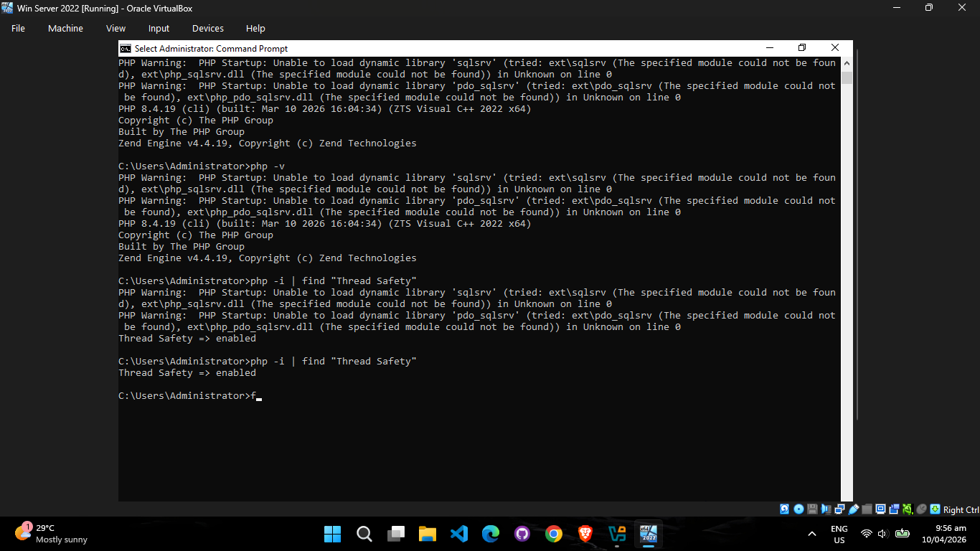
Task: Open GitHub Desktop from the taskbar
Action: (522, 534)
